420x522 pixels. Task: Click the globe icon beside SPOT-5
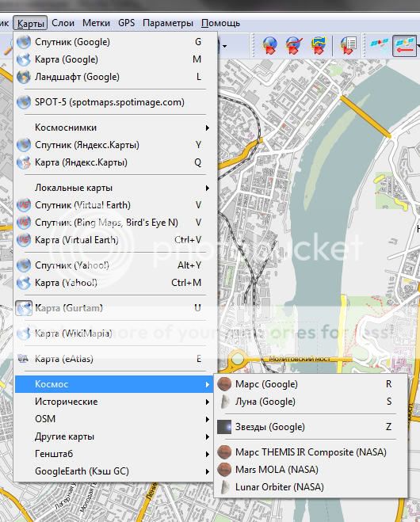tap(24, 102)
